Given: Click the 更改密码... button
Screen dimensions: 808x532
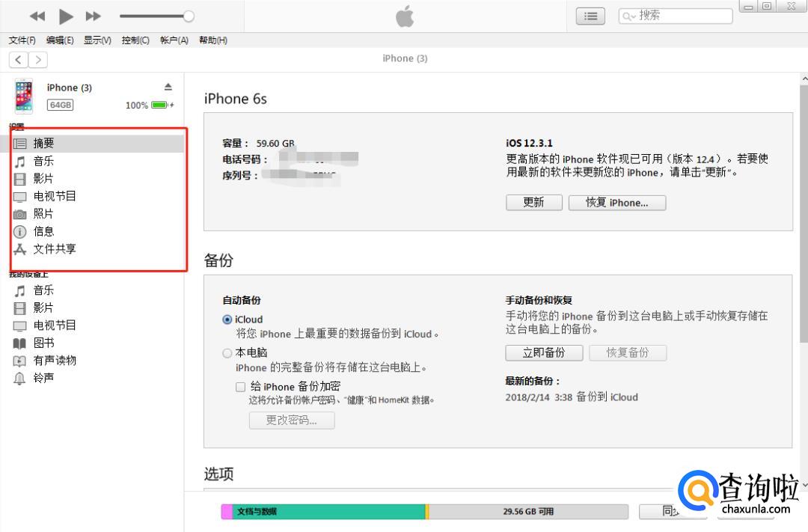Looking at the screenshot, I should [292, 420].
